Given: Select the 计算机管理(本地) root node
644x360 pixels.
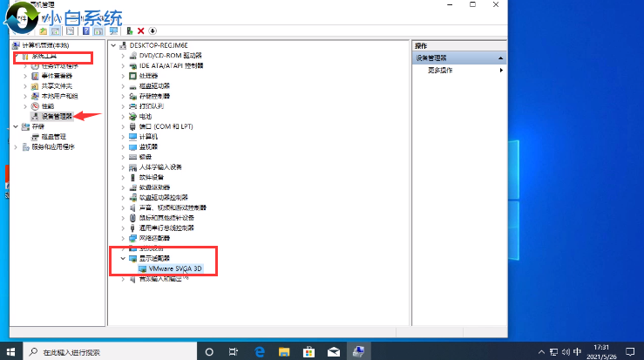Looking at the screenshot, I should [45, 45].
